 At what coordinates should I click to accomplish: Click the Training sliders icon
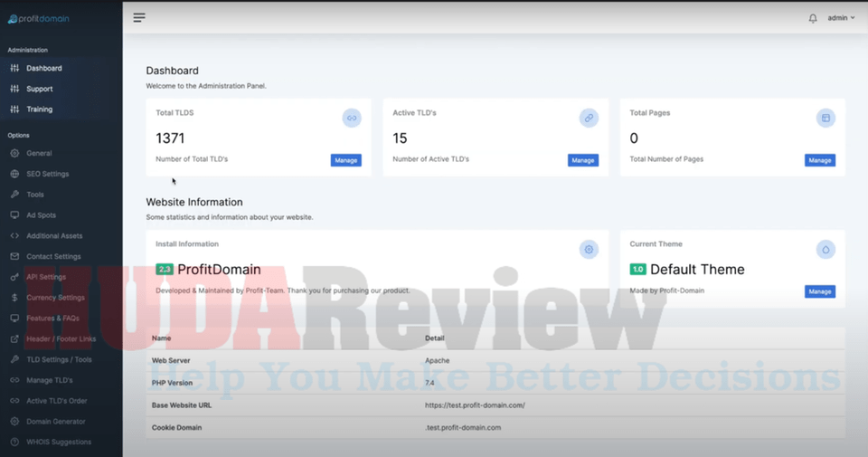14,109
